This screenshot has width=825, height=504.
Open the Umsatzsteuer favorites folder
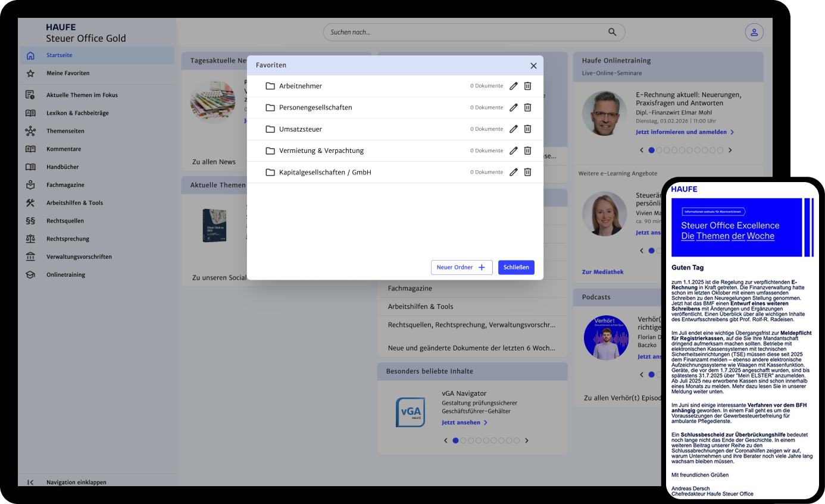click(x=395, y=129)
